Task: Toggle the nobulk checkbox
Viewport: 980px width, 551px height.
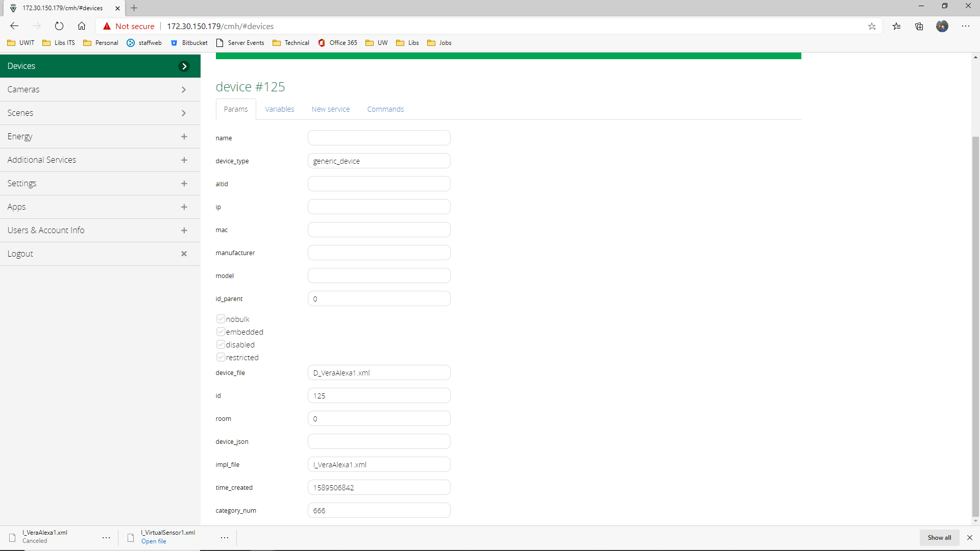Action: 220,319
